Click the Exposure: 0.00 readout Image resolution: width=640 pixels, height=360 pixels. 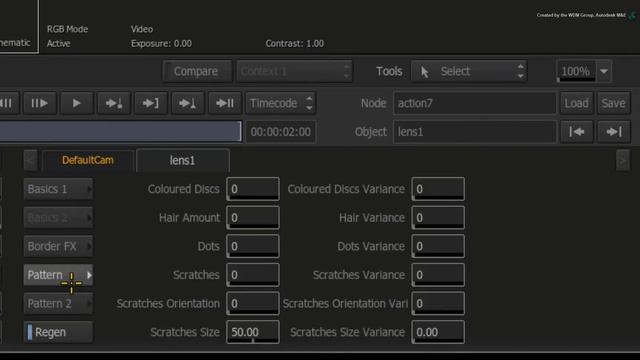click(x=161, y=44)
